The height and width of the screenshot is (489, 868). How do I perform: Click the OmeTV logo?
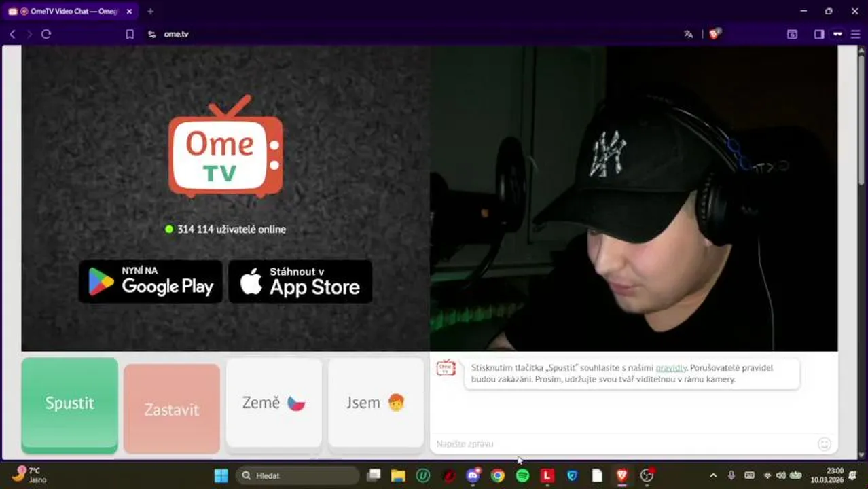(x=225, y=146)
